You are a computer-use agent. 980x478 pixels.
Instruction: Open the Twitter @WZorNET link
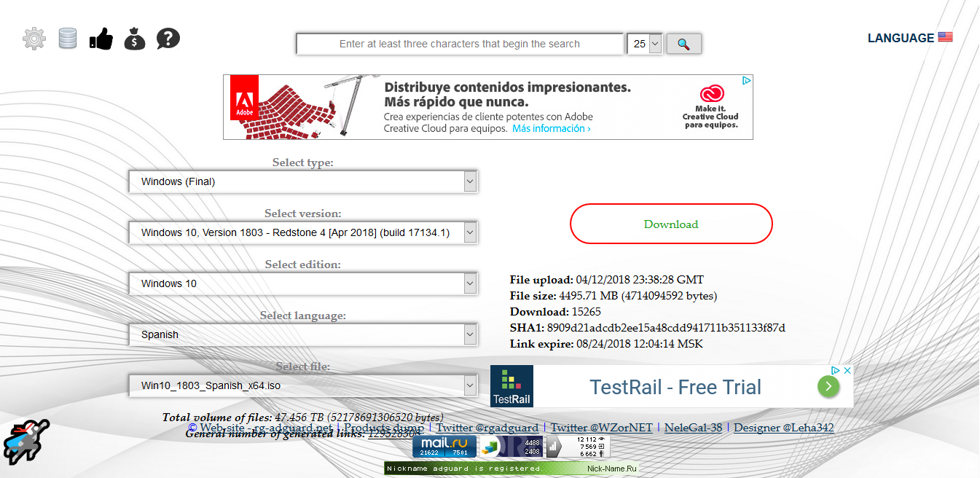[x=601, y=428]
